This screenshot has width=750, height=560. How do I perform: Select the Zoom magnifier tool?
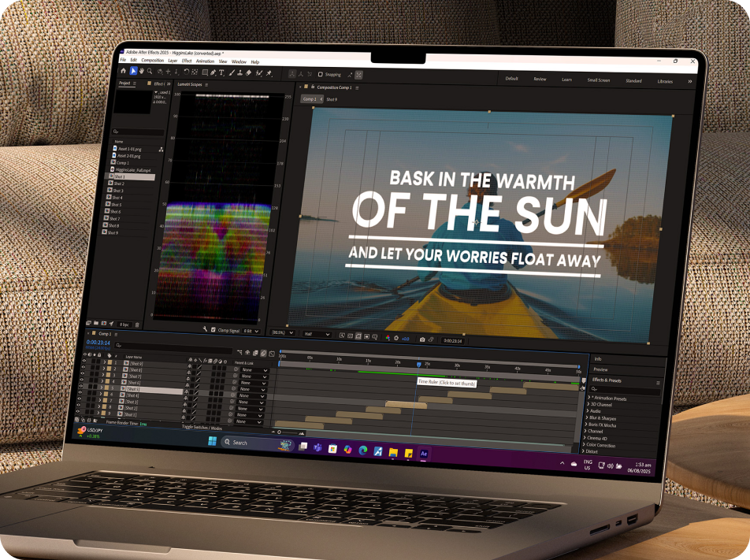150,71
